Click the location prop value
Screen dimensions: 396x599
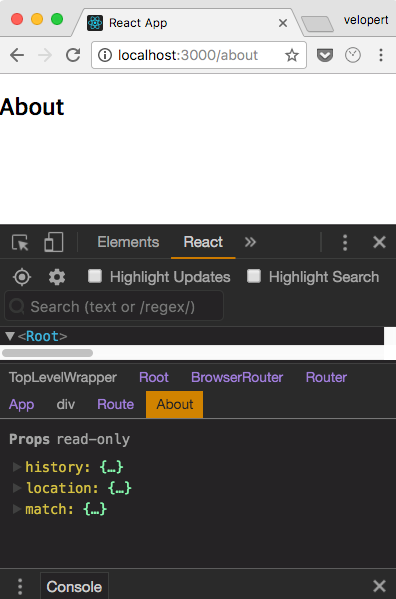pos(120,488)
